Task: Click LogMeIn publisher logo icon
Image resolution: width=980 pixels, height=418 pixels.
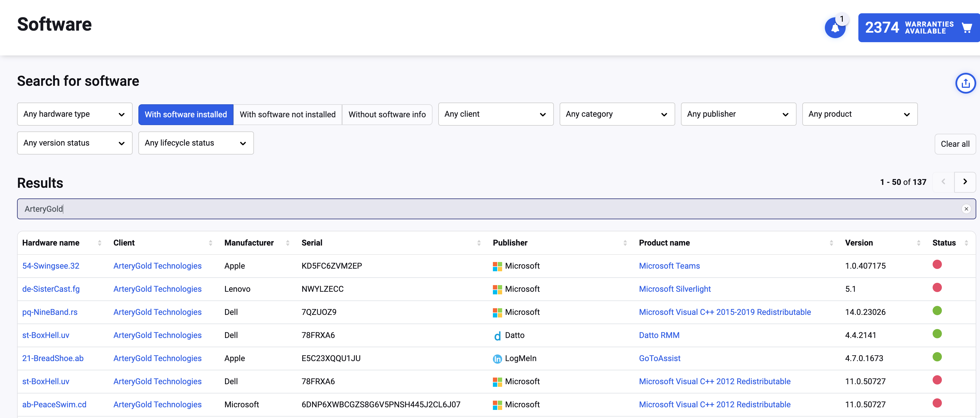Action: (497, 359)
